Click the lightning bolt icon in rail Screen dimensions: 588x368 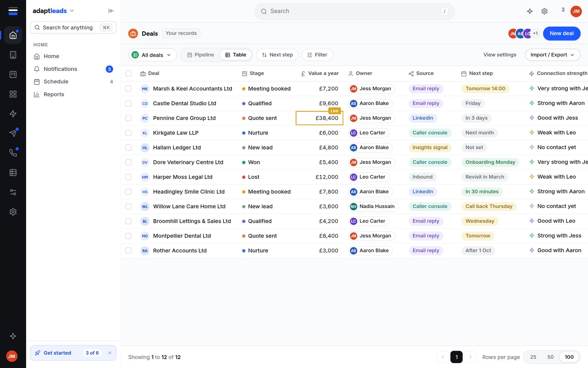tap(13, 114)
